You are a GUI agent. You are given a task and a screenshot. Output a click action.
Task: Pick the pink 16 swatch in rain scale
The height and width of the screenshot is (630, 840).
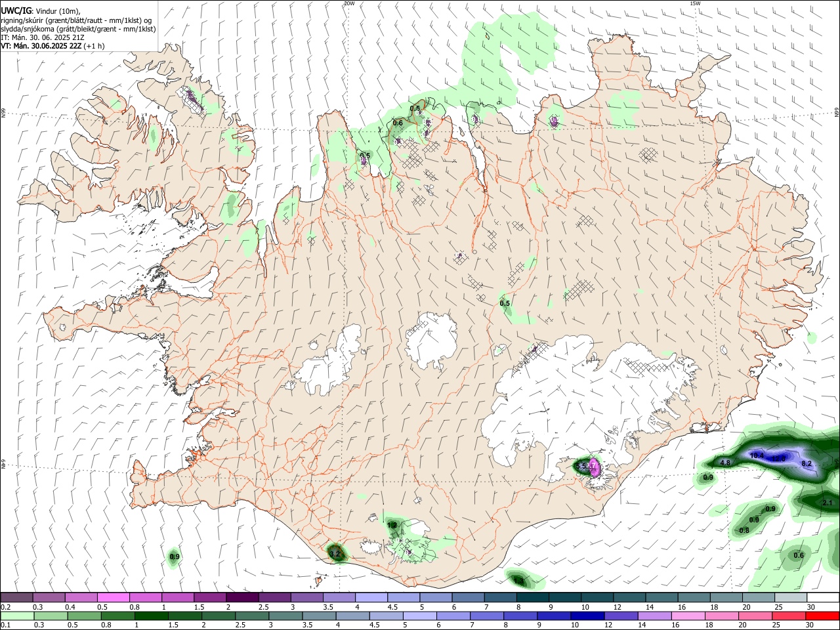click(688, 616)
